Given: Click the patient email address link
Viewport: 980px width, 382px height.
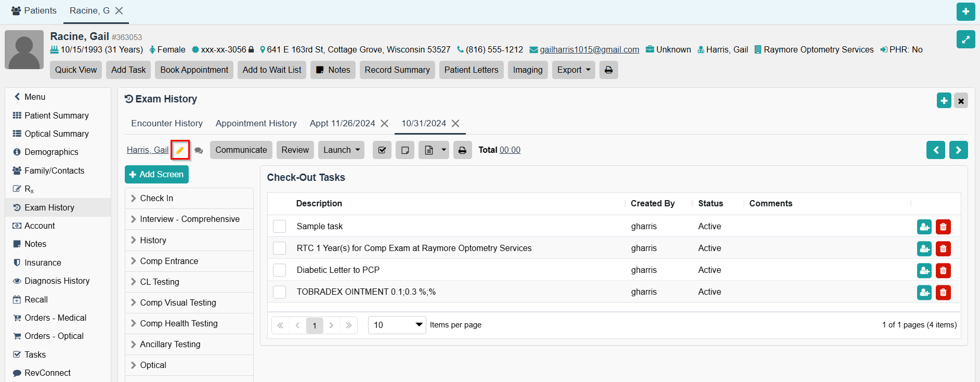Looking at the screenshot, I should [x=589, y=50].
